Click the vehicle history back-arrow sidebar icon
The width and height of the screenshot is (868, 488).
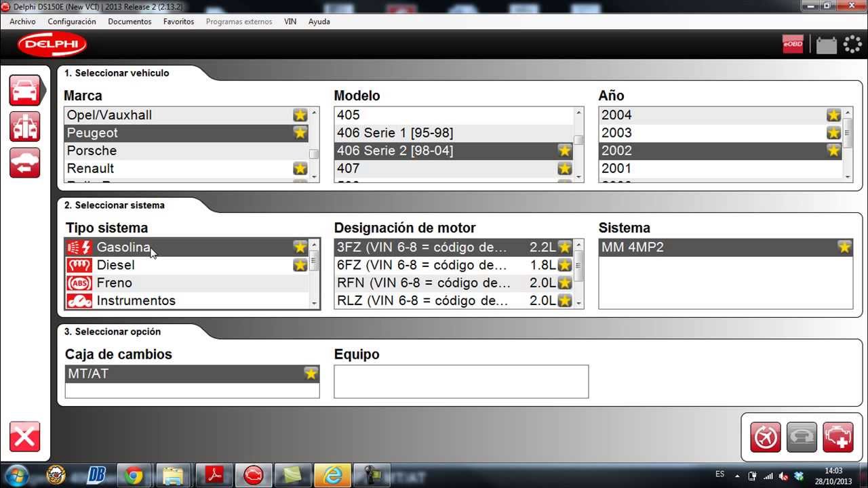(25, 163)
